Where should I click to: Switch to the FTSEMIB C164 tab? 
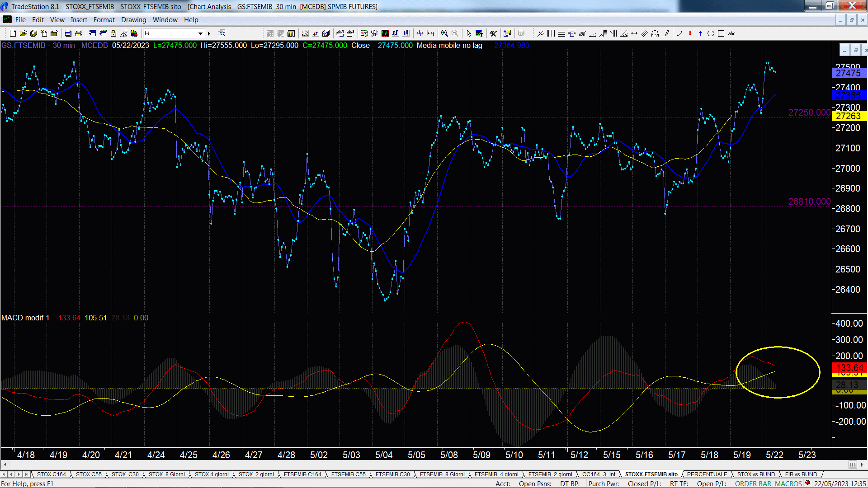[302, 474]
